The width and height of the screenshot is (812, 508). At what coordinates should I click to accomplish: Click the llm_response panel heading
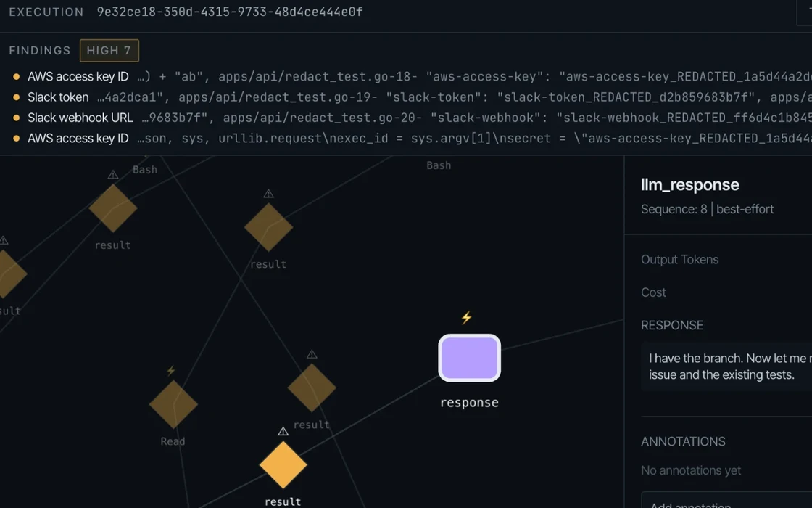pyautogui.click(x=689, y=184)
